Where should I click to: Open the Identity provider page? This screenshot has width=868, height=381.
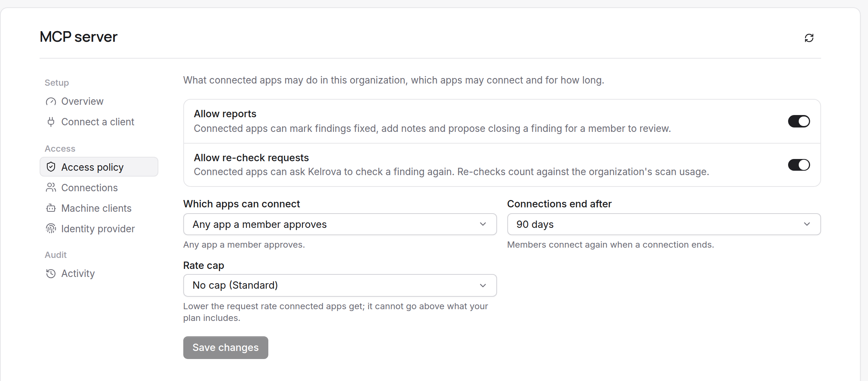point(99,229)
